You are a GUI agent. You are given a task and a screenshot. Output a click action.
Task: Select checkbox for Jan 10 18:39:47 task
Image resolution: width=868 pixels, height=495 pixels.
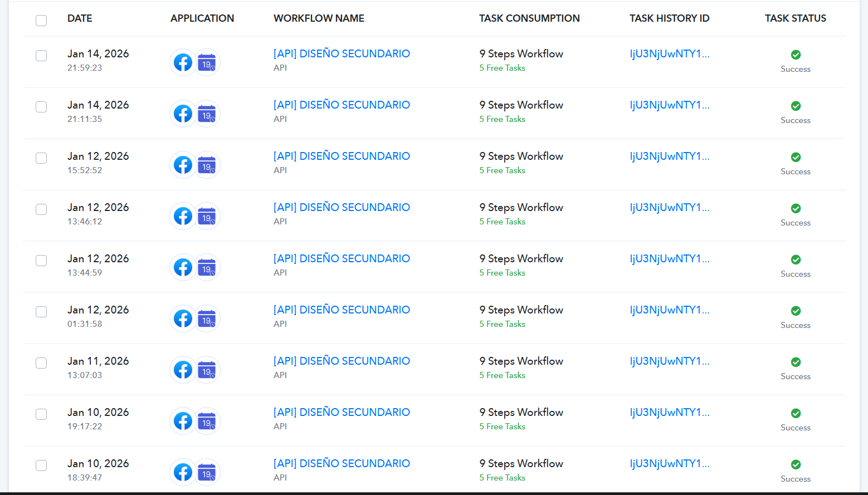[41, 465]
